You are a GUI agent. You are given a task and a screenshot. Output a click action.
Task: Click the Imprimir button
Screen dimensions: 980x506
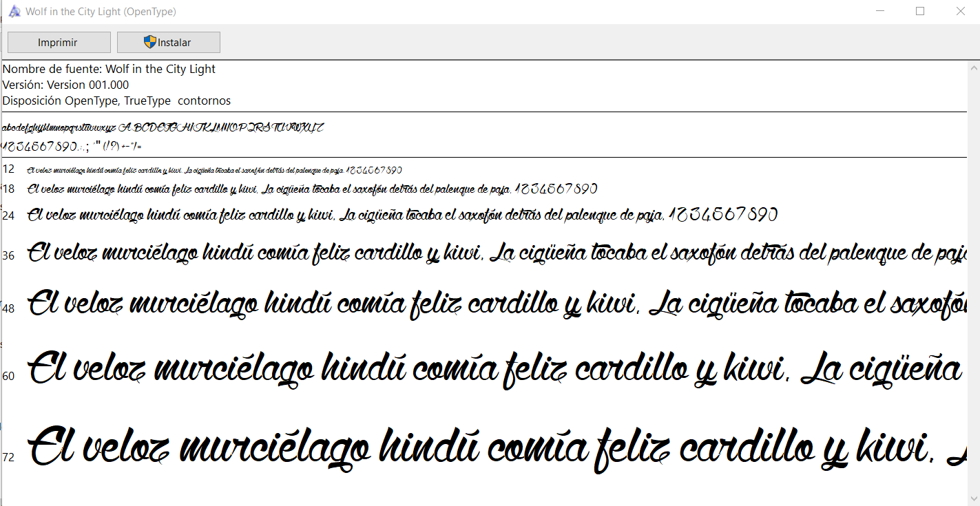(59, 42)
